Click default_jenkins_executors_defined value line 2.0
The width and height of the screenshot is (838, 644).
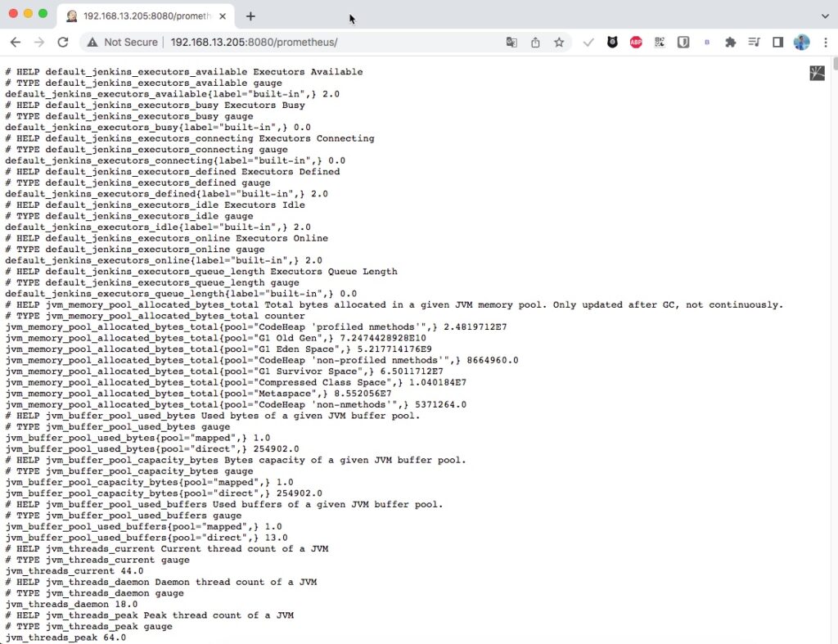(x=167, y=193)
